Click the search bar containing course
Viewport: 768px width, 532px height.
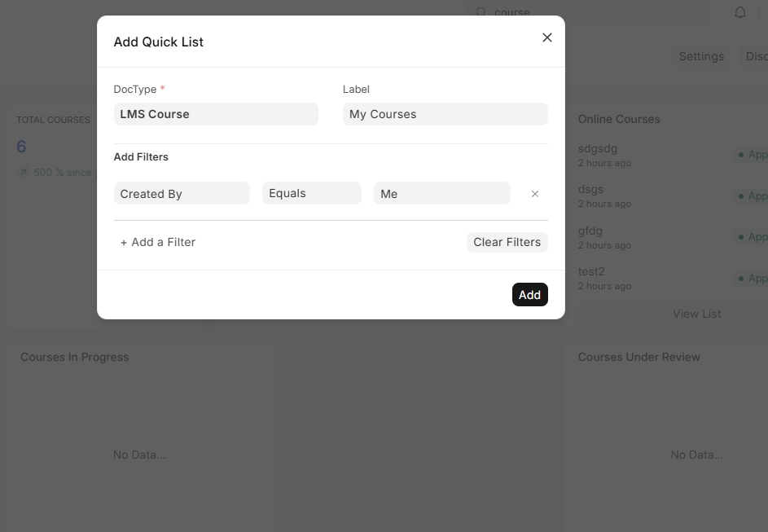pos(586,11)
